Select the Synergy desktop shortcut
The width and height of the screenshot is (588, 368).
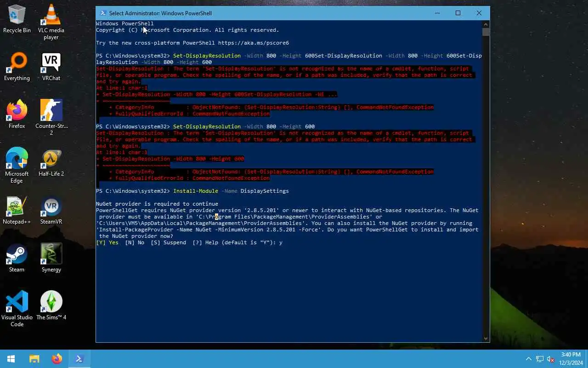[x=51, y=259]
